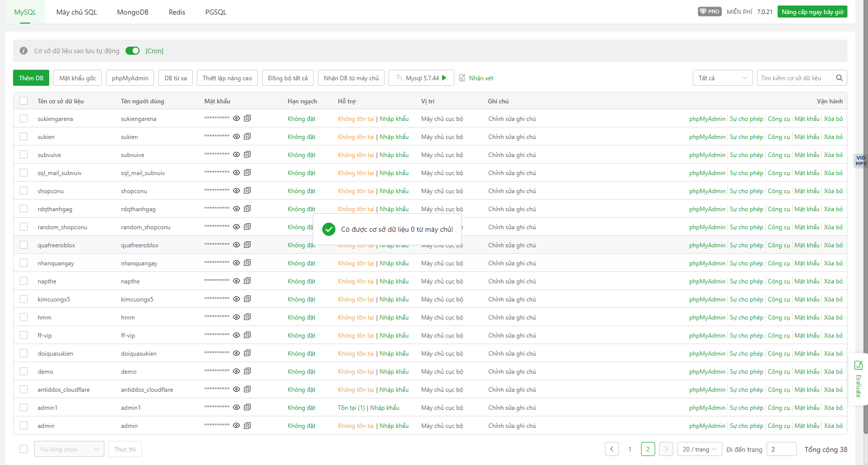Expand the 20 / trang page size dropdown

point(699,449)
